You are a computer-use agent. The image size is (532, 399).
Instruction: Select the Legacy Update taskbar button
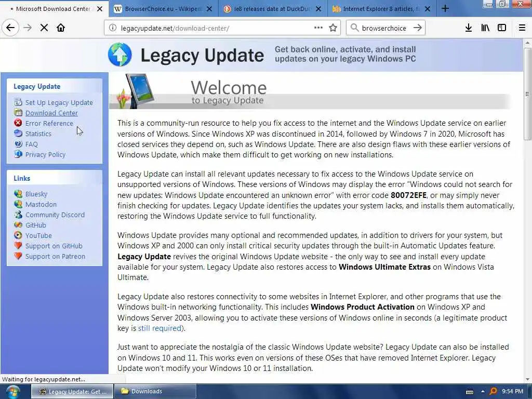72,392
